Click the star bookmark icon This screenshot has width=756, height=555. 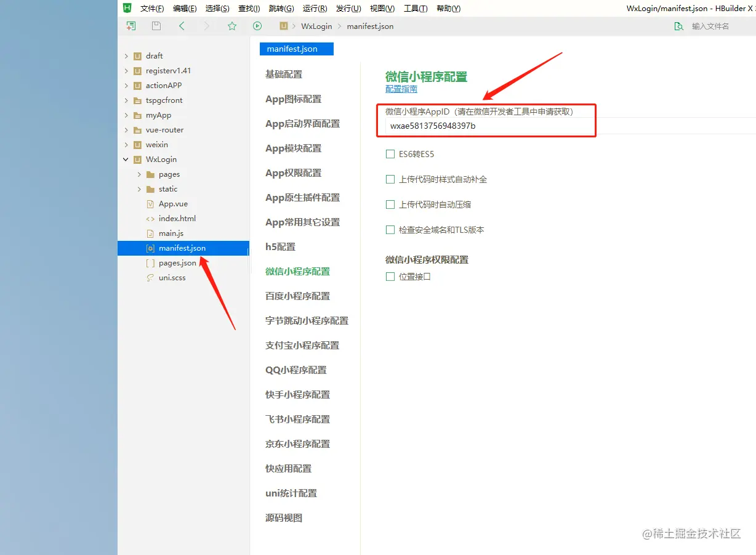(x=232, y=26)
